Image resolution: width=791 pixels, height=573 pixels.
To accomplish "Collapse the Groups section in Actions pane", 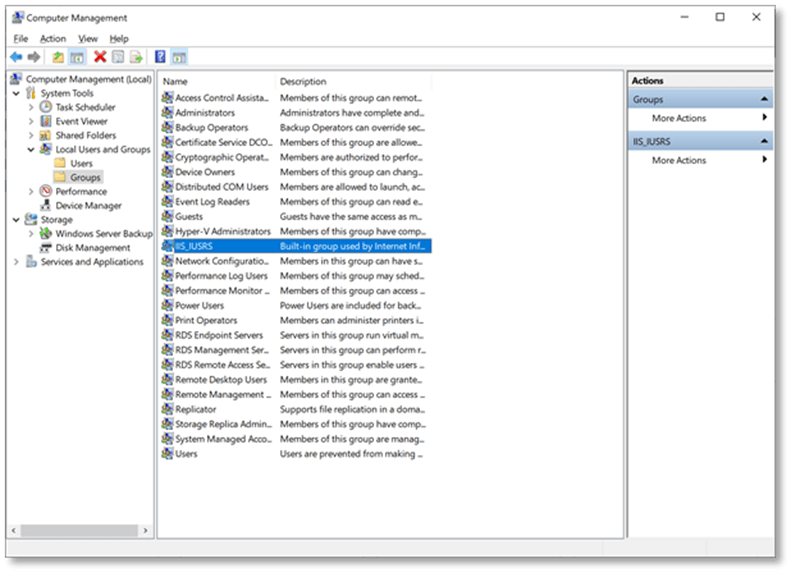I will 764,100.
